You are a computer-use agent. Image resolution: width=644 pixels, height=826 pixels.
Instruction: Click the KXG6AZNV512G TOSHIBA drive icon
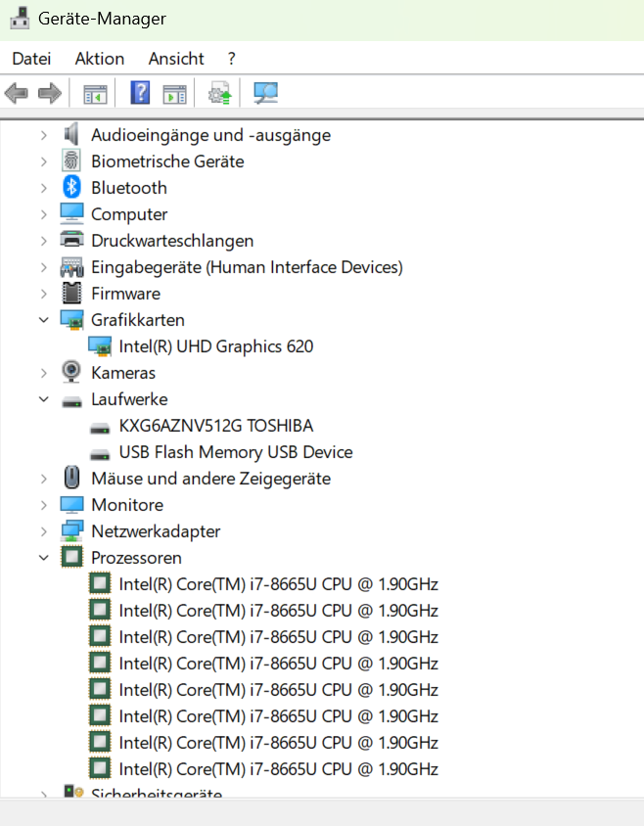click(100, 428)
